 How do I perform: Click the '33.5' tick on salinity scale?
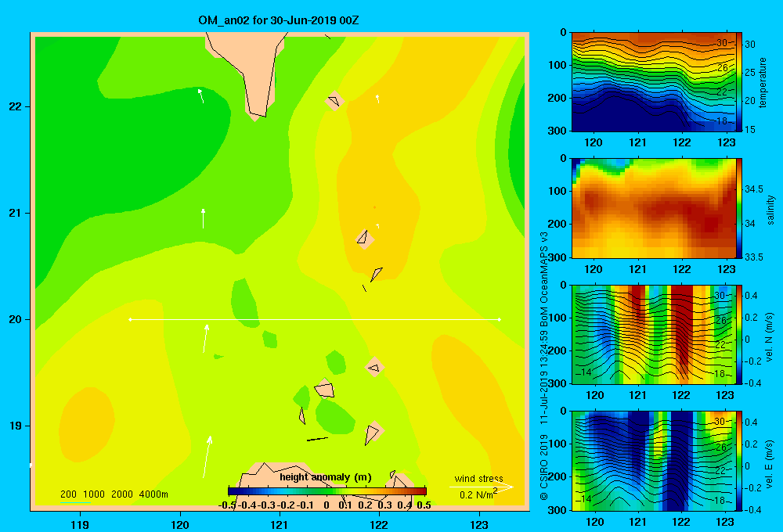point(754,257)
